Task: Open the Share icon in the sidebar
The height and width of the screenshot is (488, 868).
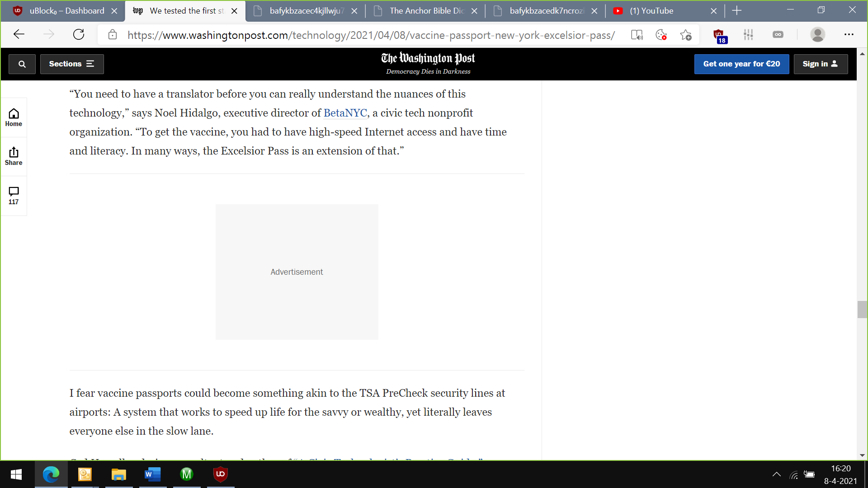Action: coord(14,156)
